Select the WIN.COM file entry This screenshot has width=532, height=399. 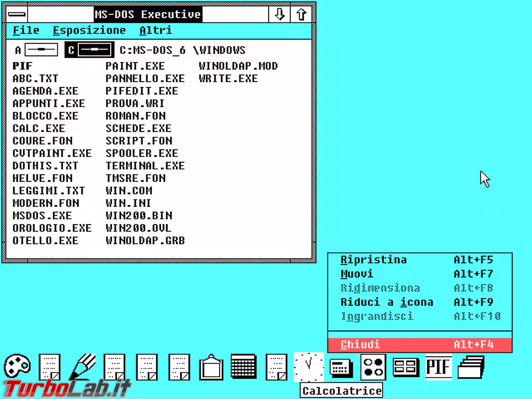click(x=128, y=190)
